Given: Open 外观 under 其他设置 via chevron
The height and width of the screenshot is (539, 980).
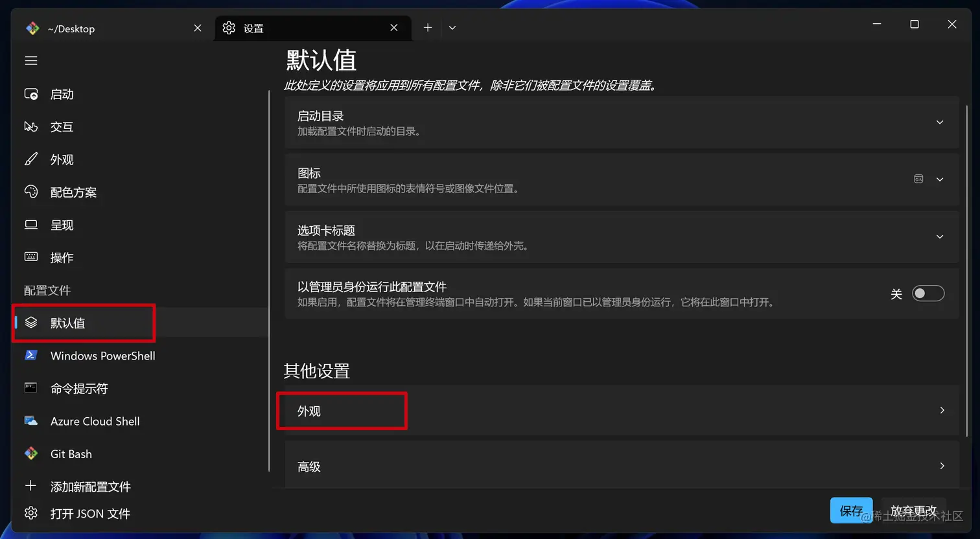Looking at the screenshot, I should pos(942,411).
